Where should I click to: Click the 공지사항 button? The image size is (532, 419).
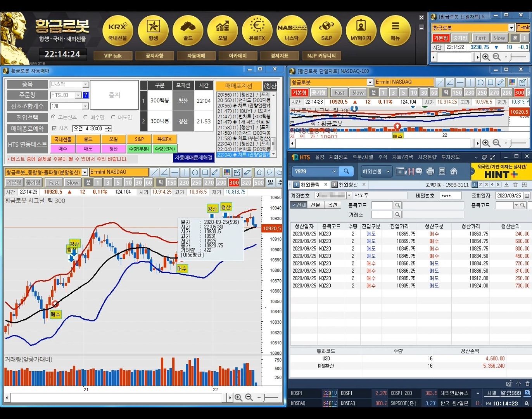pos(154,55)
